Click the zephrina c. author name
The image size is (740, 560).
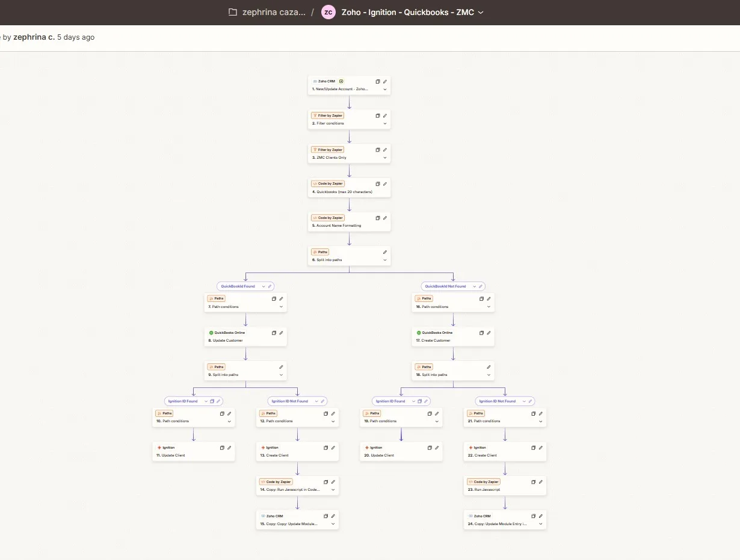pyautogui.click(x=34, y=37)
